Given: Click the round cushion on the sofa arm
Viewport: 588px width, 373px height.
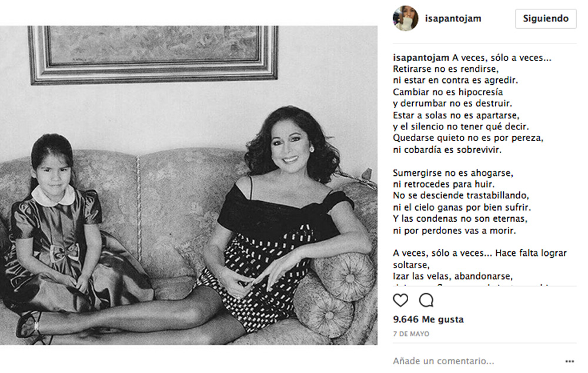Looking at the screenshot, I should tap(345, 276).
